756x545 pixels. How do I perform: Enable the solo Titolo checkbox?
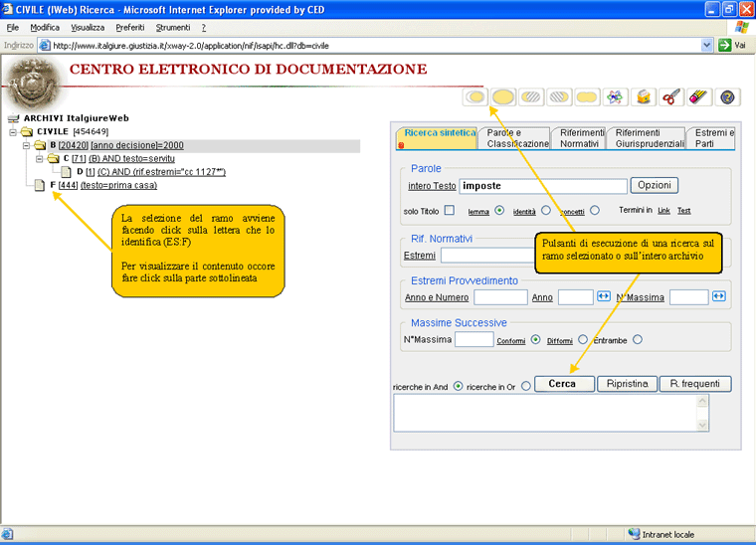450,210
